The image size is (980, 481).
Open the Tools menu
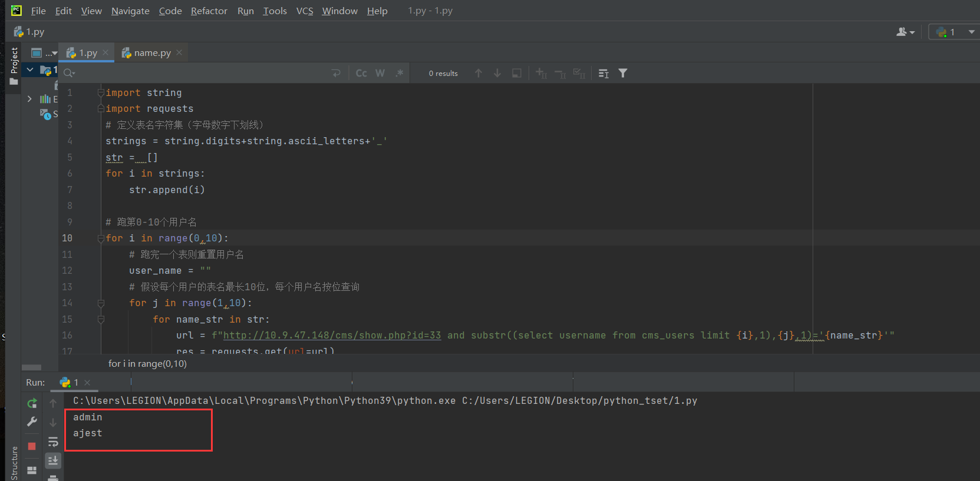tap(275, 11)
